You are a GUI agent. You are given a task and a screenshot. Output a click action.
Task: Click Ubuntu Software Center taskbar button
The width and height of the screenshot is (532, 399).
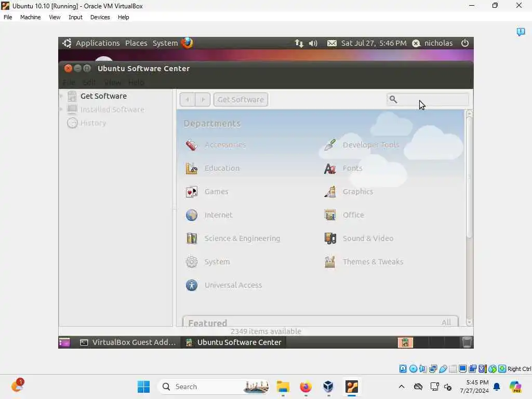[x=234, y=342]
